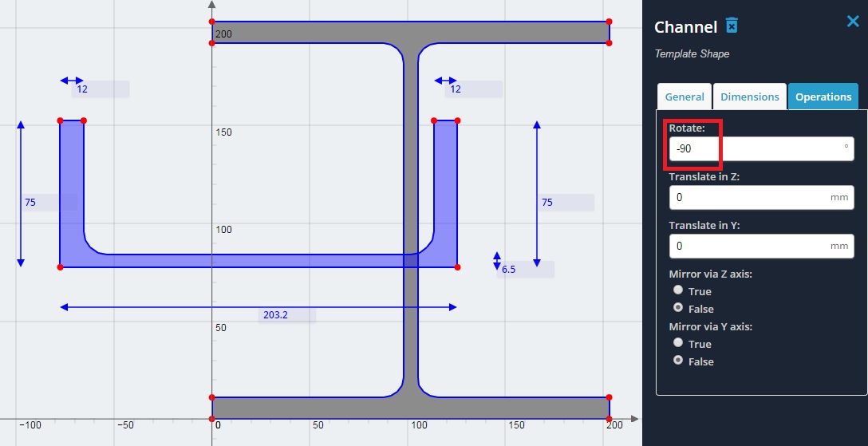The height and width of the screenshot is (446, 868).
Task: Close the Channel panel with X
Action: 853,22
